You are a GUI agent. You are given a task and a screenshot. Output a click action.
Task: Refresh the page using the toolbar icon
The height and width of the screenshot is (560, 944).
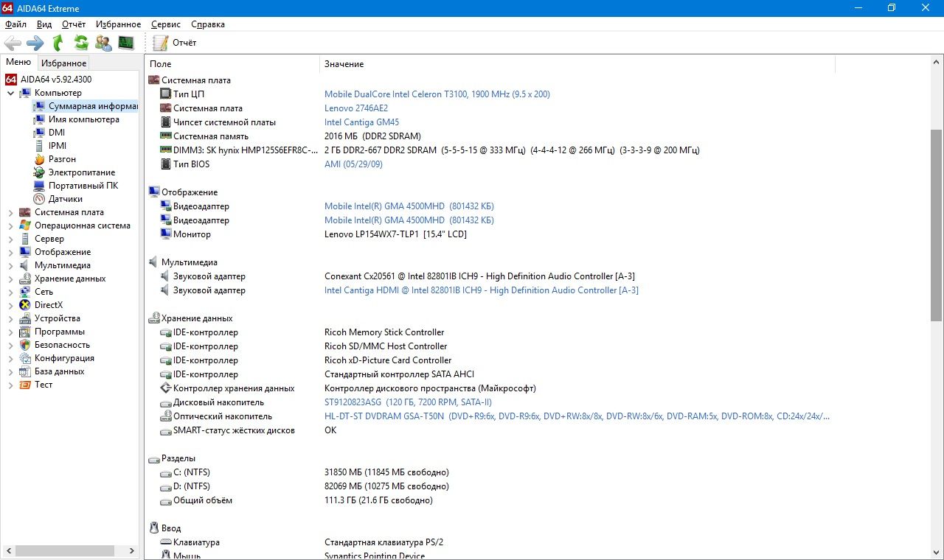(81, 43)
